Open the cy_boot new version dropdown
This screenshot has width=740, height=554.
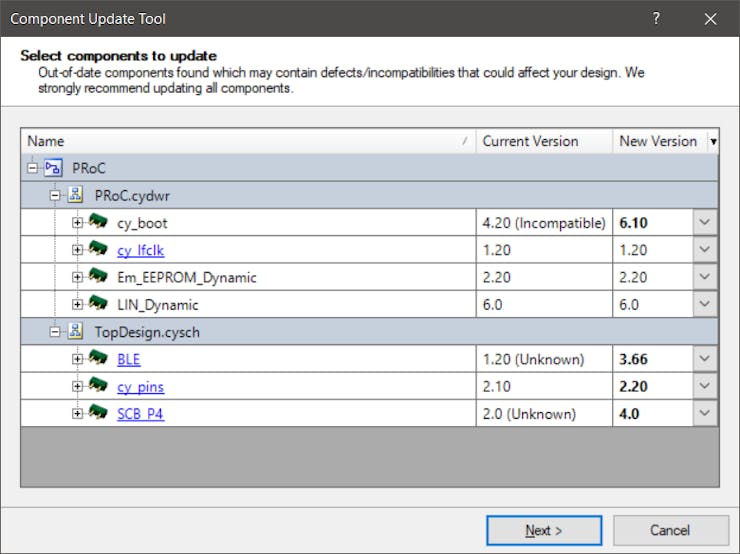(705, 223)
